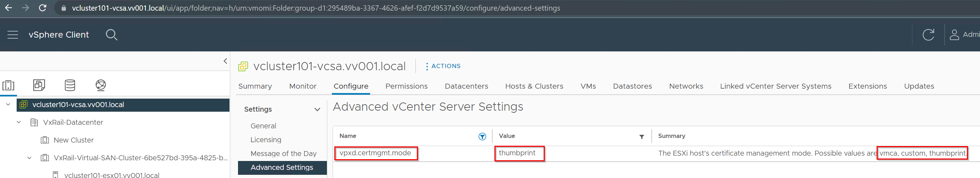
Task: Switch to the Datastores tab
Action: tap(632, 87)
